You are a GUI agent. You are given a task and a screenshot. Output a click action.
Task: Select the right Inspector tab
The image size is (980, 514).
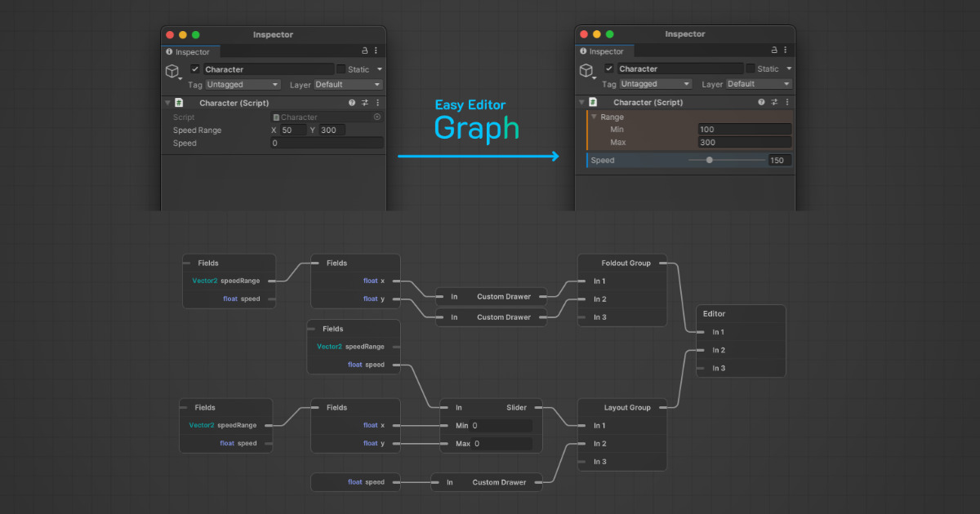coord(605,51)
